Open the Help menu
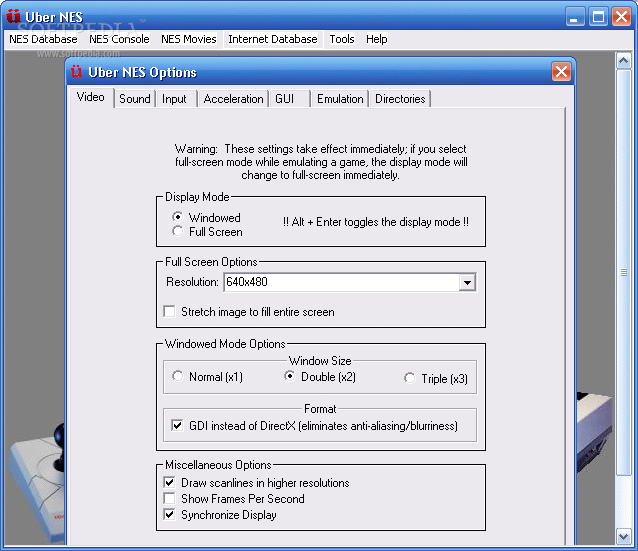This screenshot has width=638, height=551. click(377, 39)
